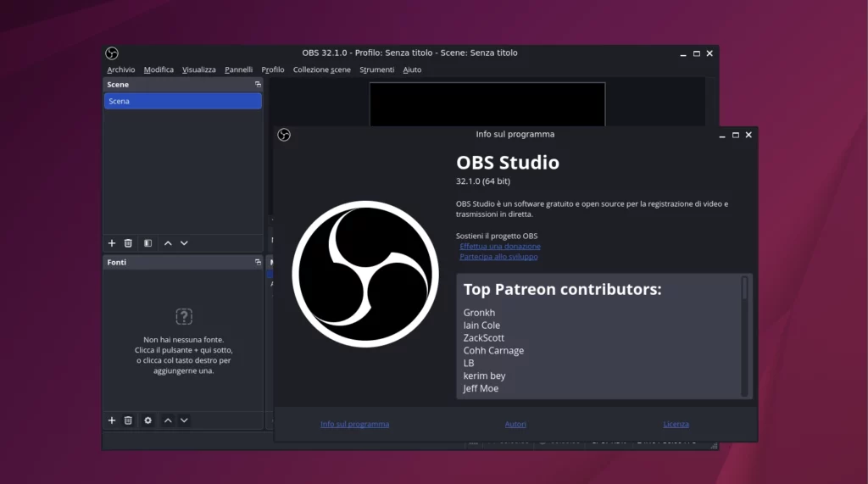Undock the Fonti panel
The image size is (868, 484).
point(258,262)
